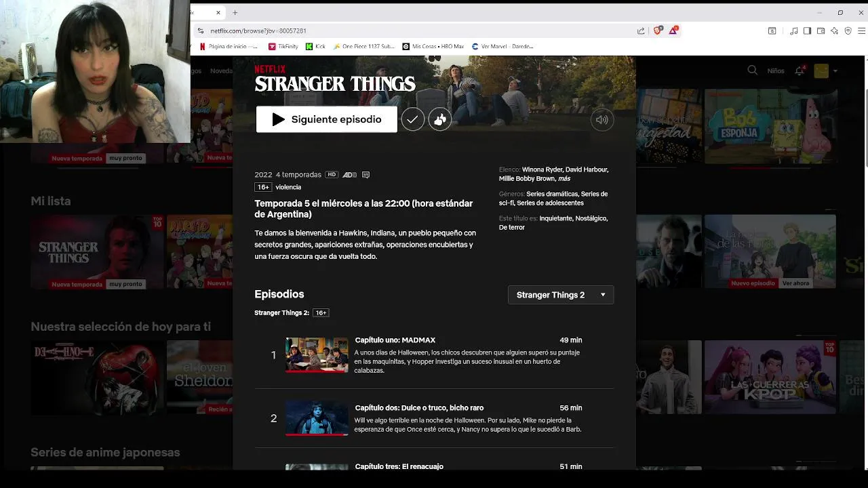Image resolution: width=868 pixels, height=488 pixels.
Task: Select Capítulo uno: MADMAX title
Action: point(395,340)
